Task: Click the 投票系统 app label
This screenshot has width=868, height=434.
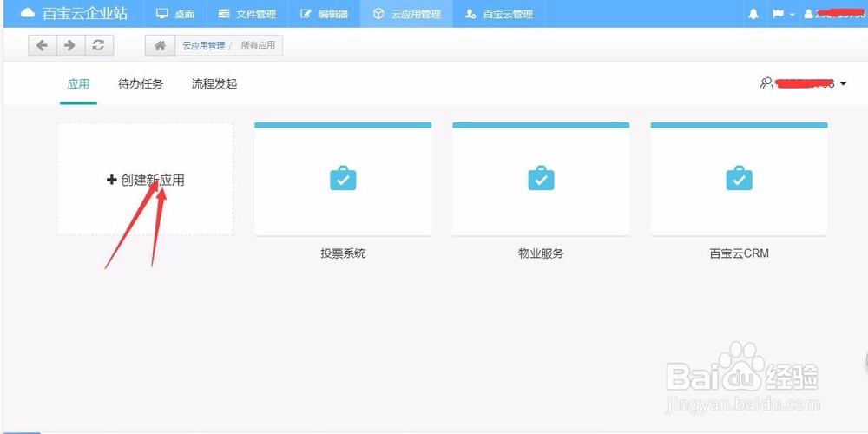Action: [343, 253]
